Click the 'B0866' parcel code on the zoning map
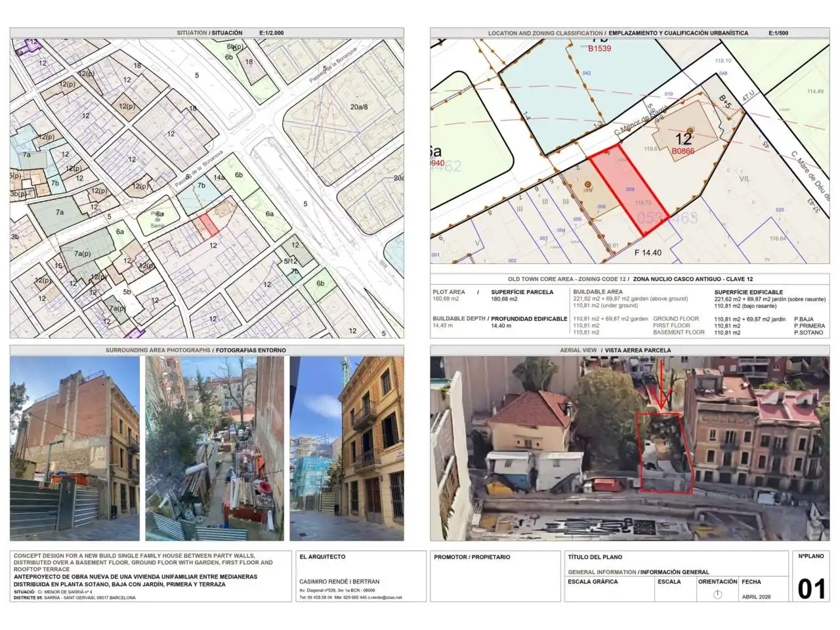This screenshot has height=630, width=840. point(682,151)
